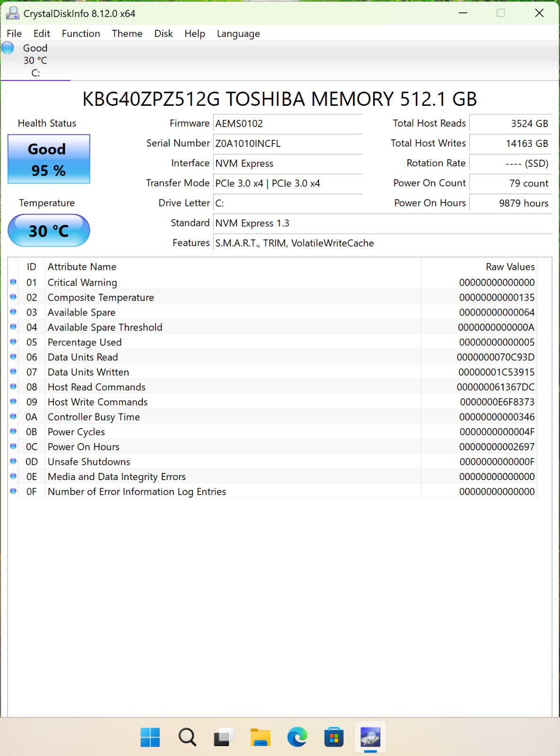Click status dot for Error Information Log Entries

coord(13,491)
